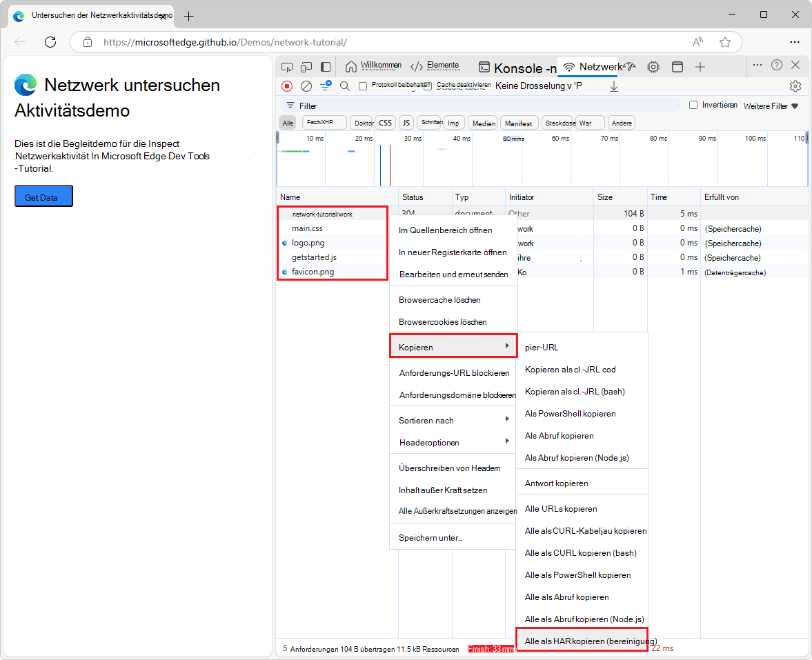Viewport: 812px width, 660px height.
Task: Click the export HAR download arrow icon
Action: click(x=614, y=86)
